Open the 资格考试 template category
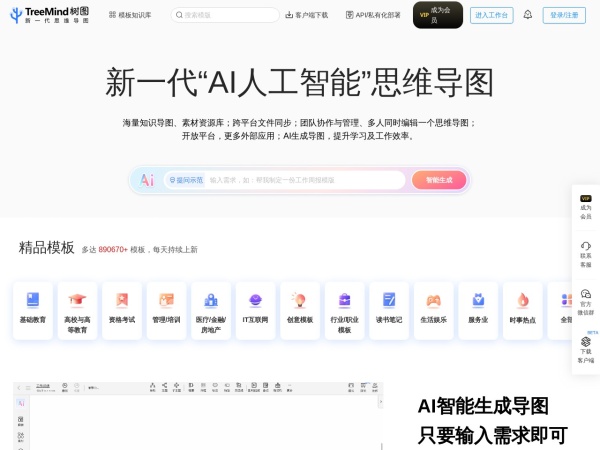The height and width of the screenshot is (450, 600). pyautogui.click(x=122, y=300)
